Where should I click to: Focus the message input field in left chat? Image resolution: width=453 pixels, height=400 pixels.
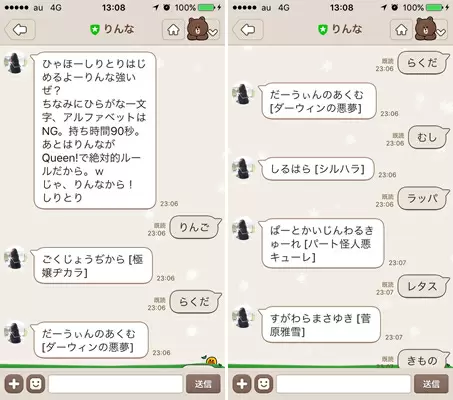[116, 384]
